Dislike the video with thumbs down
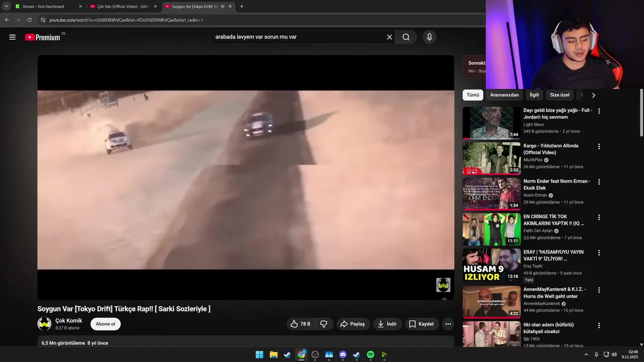This screenshot has width=644, height=362. pos(324,324)
